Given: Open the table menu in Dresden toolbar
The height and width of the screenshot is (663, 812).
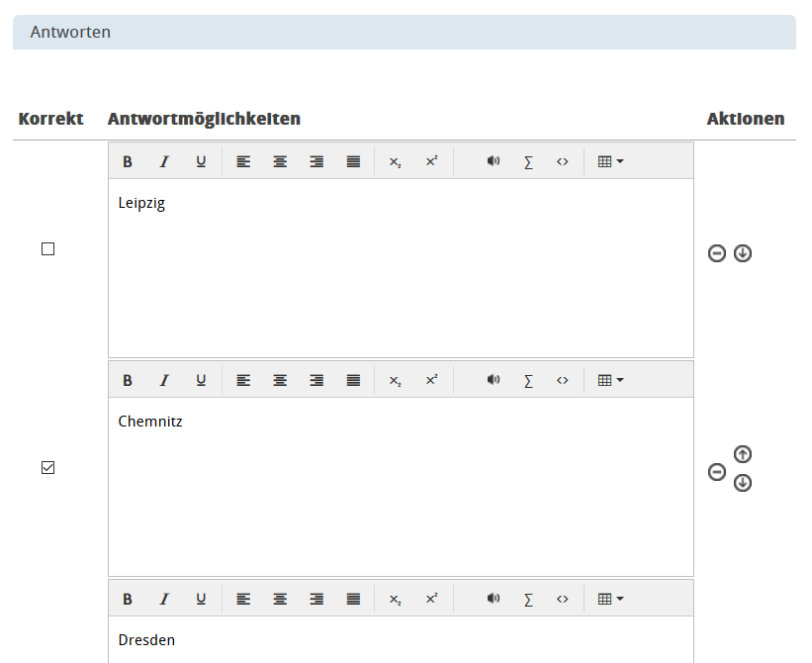Looking at the screenshot, I should (x=610, y=599).
